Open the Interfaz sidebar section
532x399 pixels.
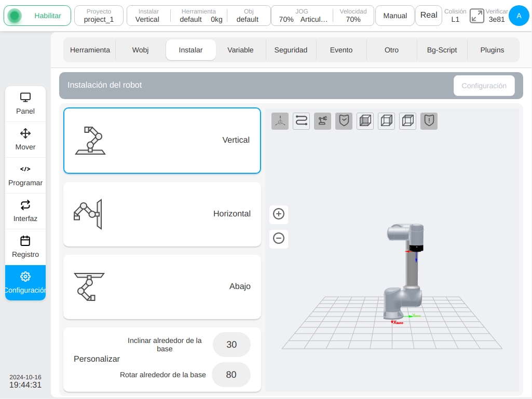(25, 211)
